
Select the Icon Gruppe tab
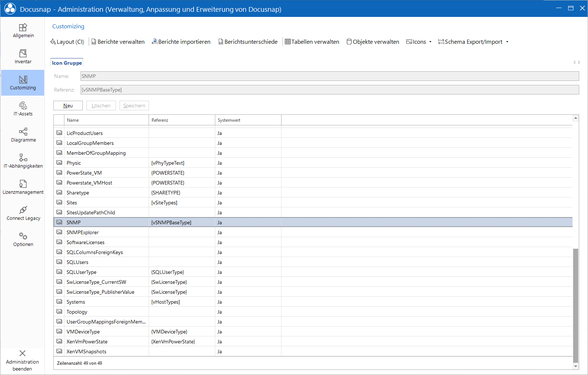pyautogui.click(x=67, y=63)
